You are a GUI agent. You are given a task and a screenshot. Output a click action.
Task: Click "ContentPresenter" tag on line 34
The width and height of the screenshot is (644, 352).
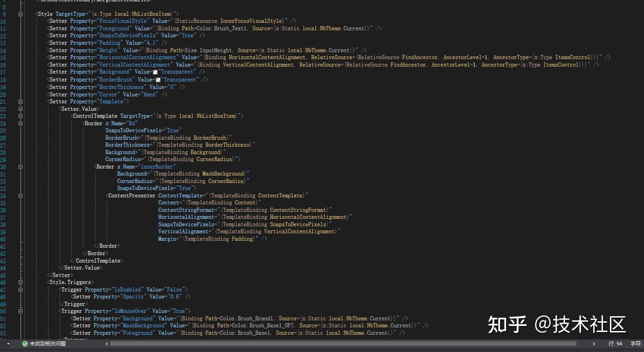(x=132, y=196)
